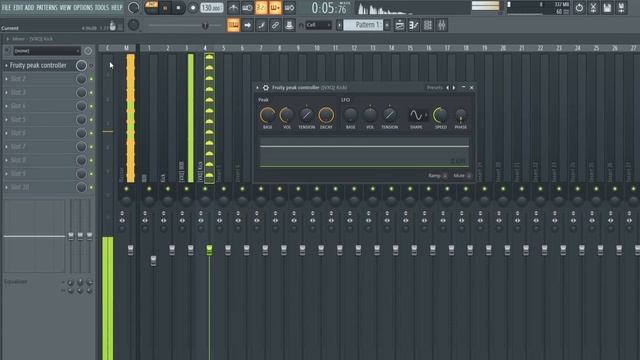This screenshot has height=360, width=640.
Task: Toggle mute LED on mixer track 1
Action: pos(149,189)
